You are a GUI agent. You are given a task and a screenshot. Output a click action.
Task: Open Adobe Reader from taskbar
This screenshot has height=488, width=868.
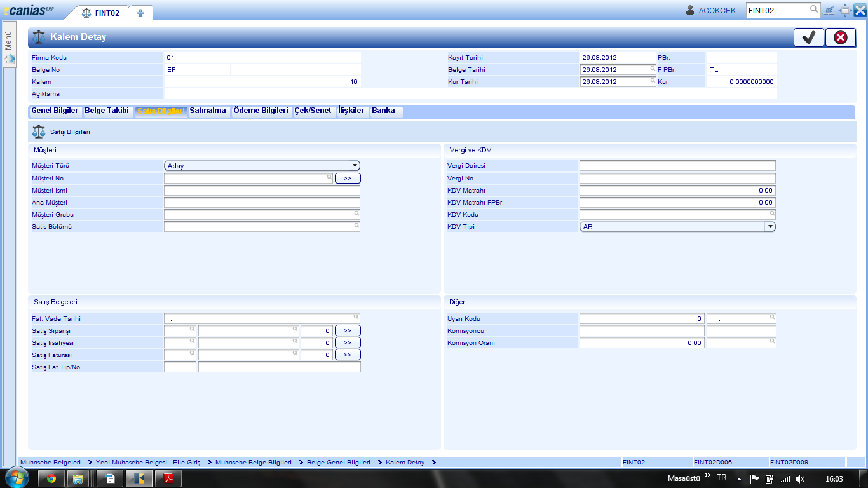coord(170,478)
